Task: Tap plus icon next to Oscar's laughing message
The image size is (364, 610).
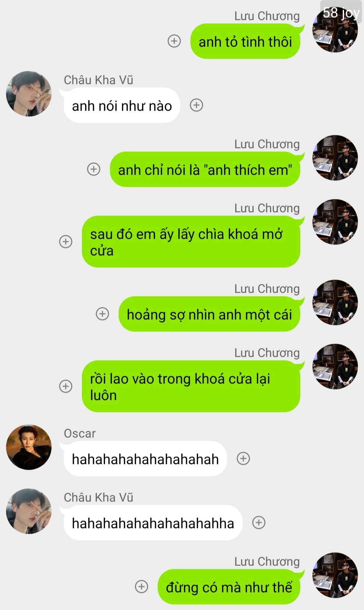Action: [x=243, y=458]
